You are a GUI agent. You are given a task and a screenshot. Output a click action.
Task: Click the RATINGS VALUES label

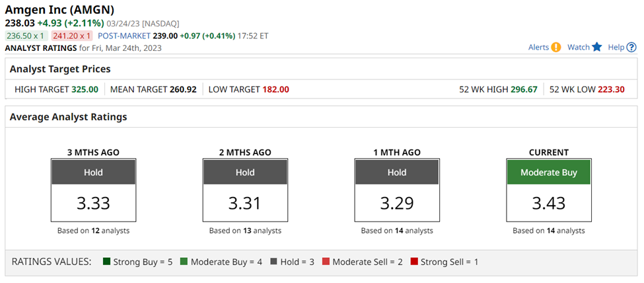click(52, 262)
